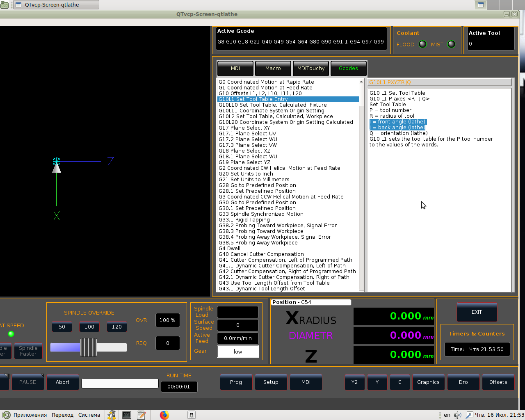This screenshot has height=420, width=525.
Task: Click the top-left desktop switcher icon
Action: pyautogui.click(x=5, y=5)
